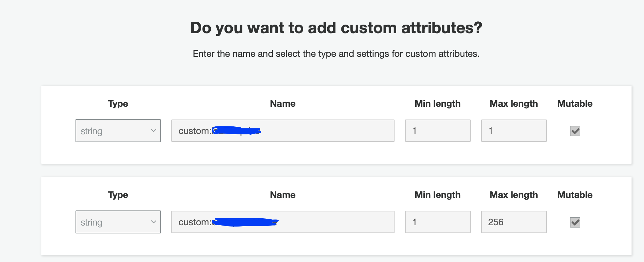Click the Max length field containing 1
The width and height of the screenshot is (644, 262).
click(x=514, y=130)
